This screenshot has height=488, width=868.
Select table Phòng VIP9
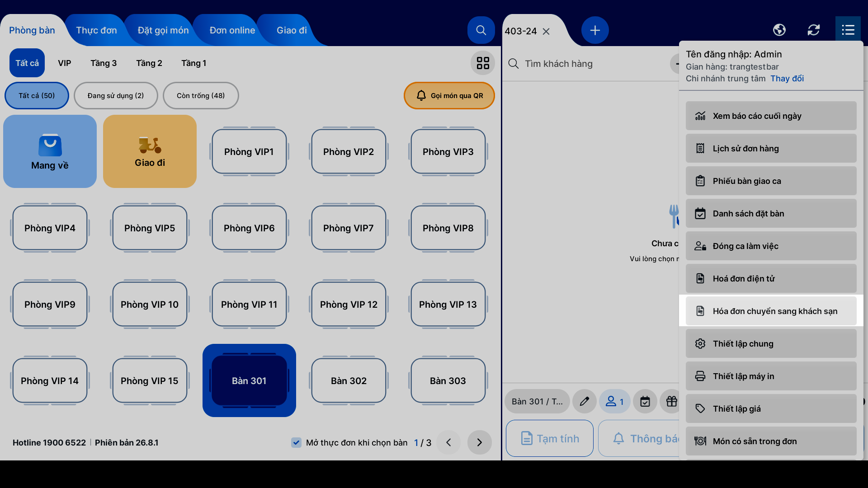point(50,304)
